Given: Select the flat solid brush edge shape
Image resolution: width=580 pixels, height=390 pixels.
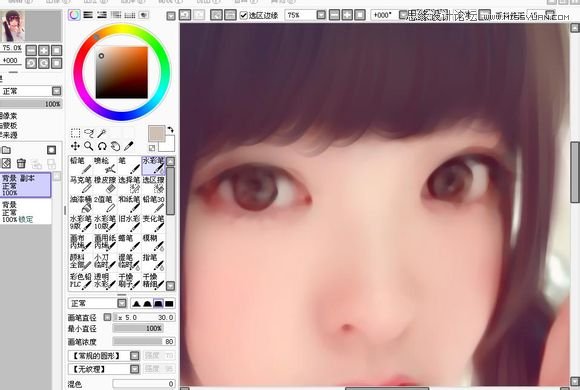Looking at the screenshot, I should point(169,304).
